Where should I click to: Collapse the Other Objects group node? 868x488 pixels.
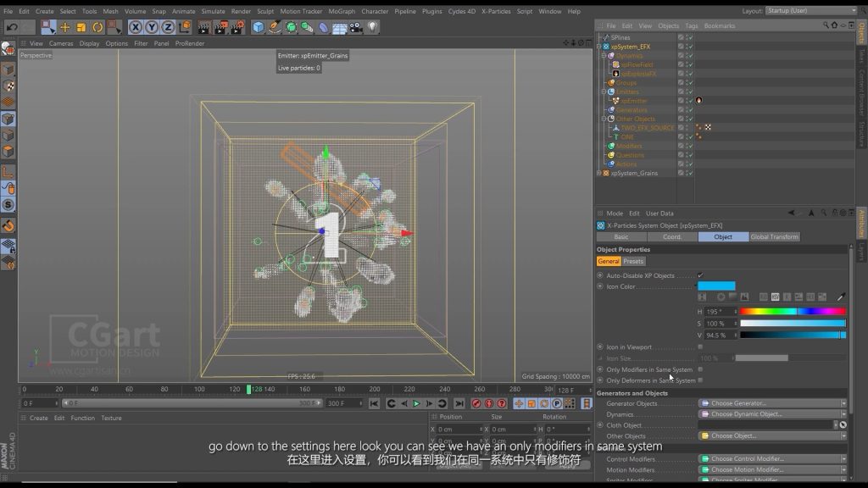pyautogui.click(x=604, y=119)
